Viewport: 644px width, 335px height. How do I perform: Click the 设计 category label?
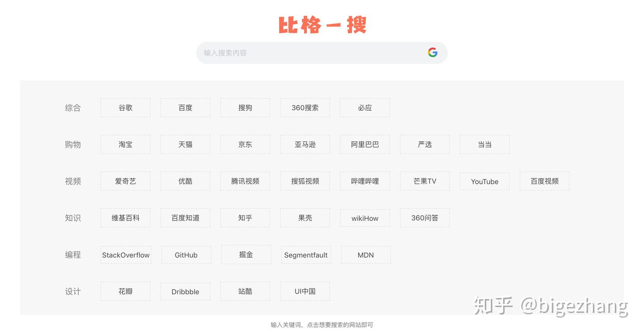73,292
